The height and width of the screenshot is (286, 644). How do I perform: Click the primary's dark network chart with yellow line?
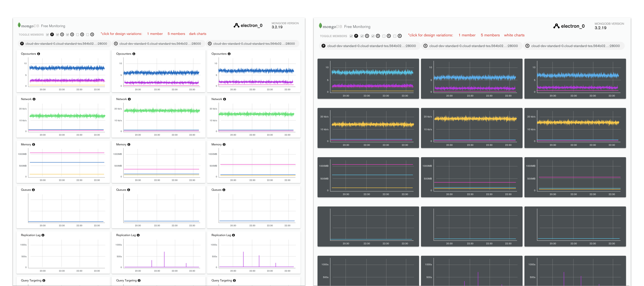pyautogui.click(x=368, y=128)
